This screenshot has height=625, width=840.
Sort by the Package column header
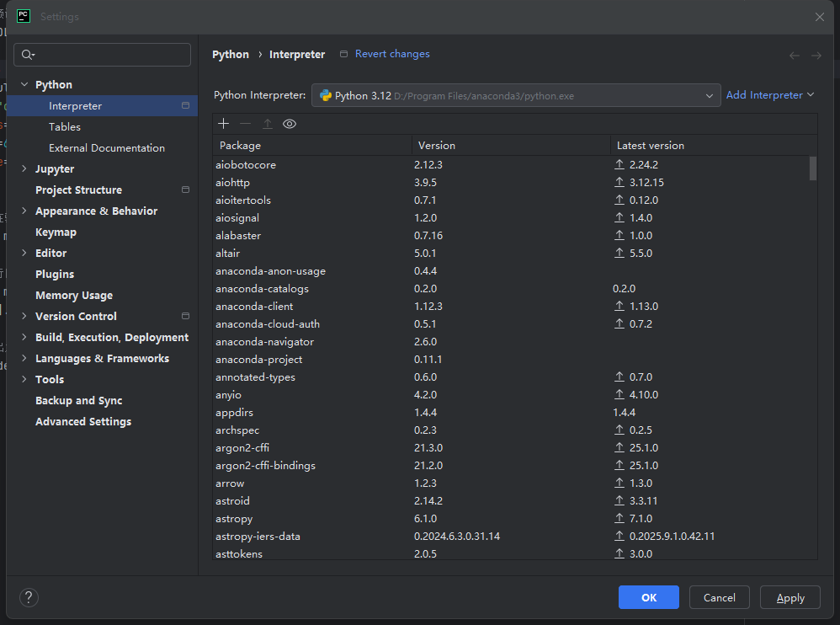pos(311,145)
